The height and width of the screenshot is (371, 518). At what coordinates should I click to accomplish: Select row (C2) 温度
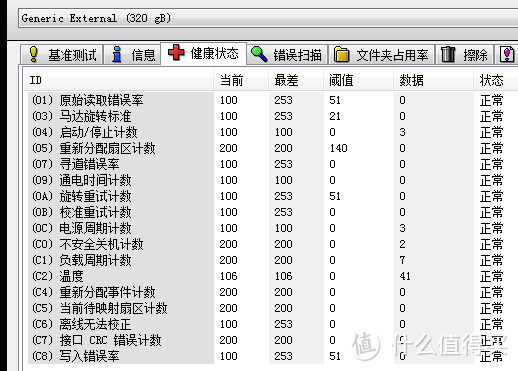pos(272,276)
